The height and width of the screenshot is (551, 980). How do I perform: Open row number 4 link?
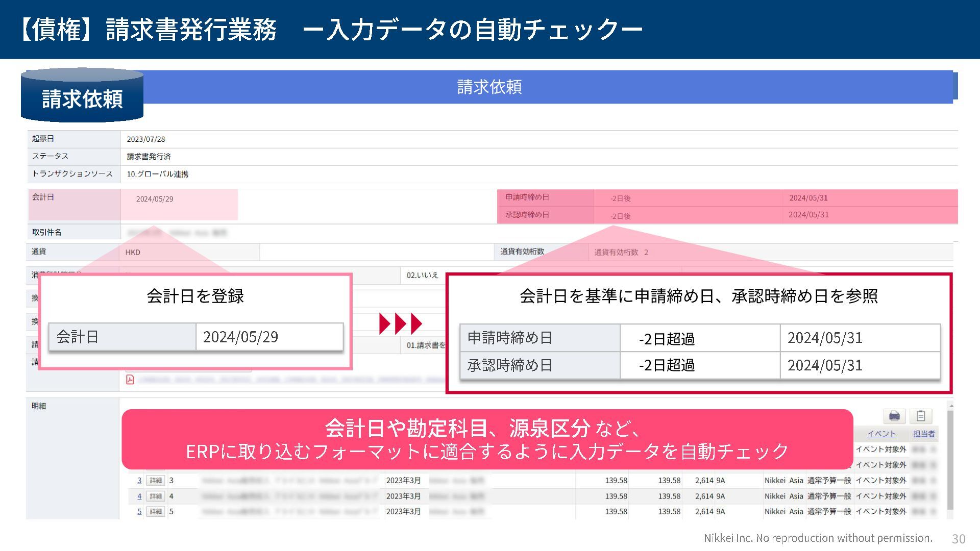point(139,496)
